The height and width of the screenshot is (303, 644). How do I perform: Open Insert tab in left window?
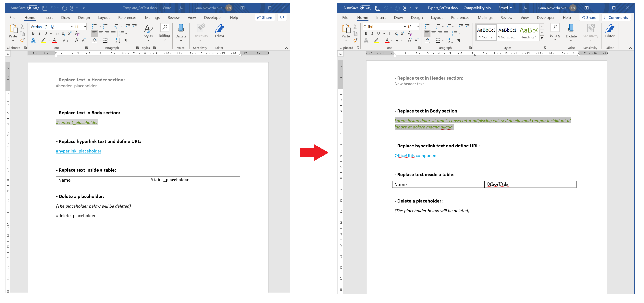tap(48, 18)
